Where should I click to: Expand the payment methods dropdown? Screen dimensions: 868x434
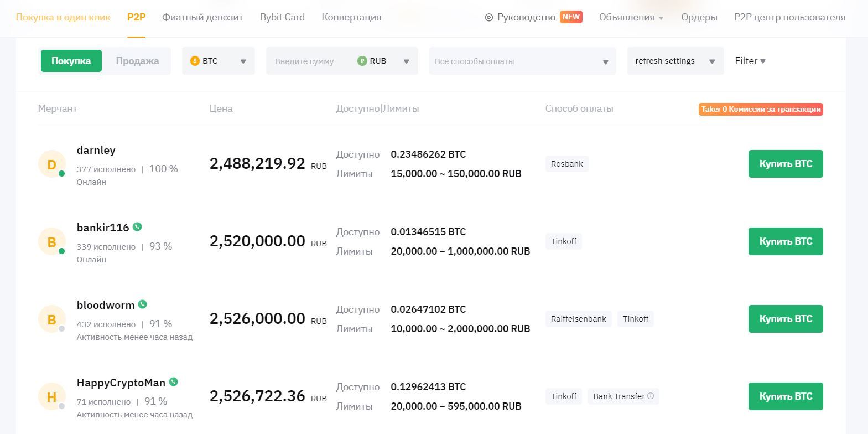522,61
